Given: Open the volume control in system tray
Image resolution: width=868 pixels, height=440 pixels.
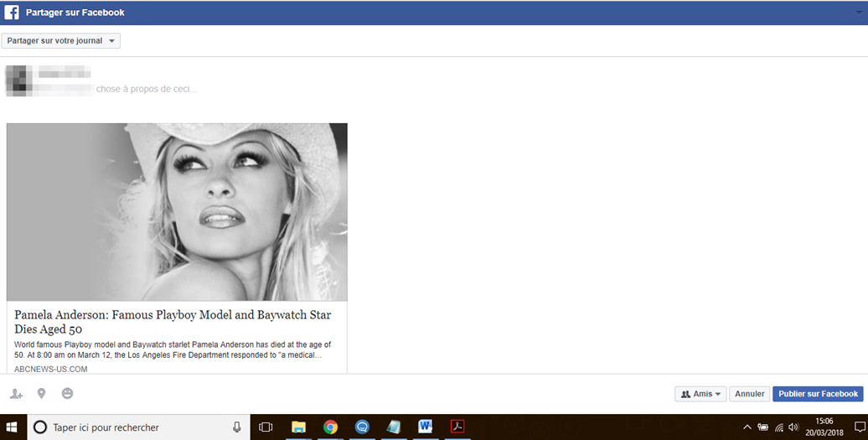Looking at the screenshot, I should tap(793, 427).
